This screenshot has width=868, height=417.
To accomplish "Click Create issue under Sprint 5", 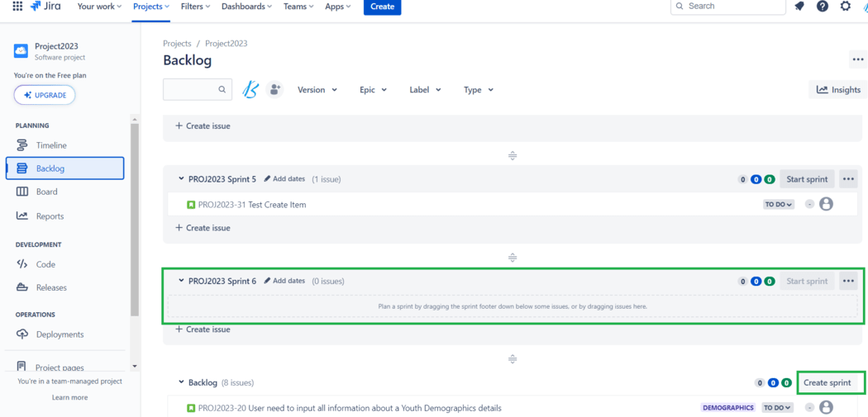I will tap(203, 228).
